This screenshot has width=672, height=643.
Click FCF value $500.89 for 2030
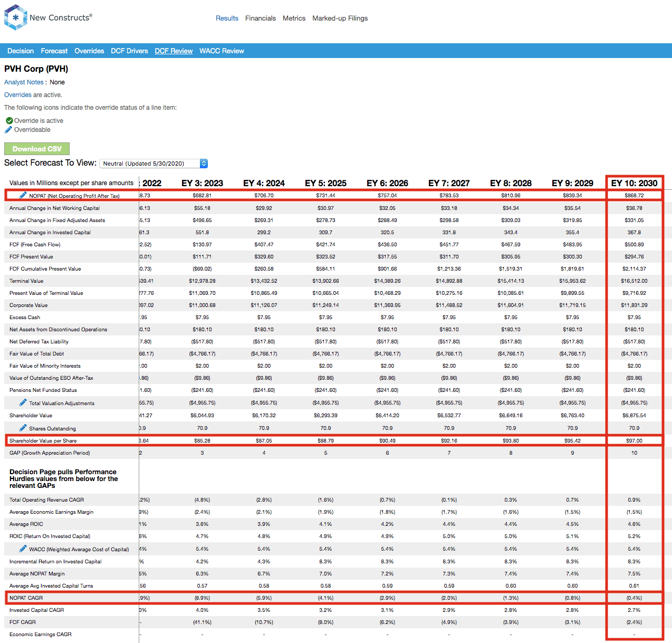[634, 244]
